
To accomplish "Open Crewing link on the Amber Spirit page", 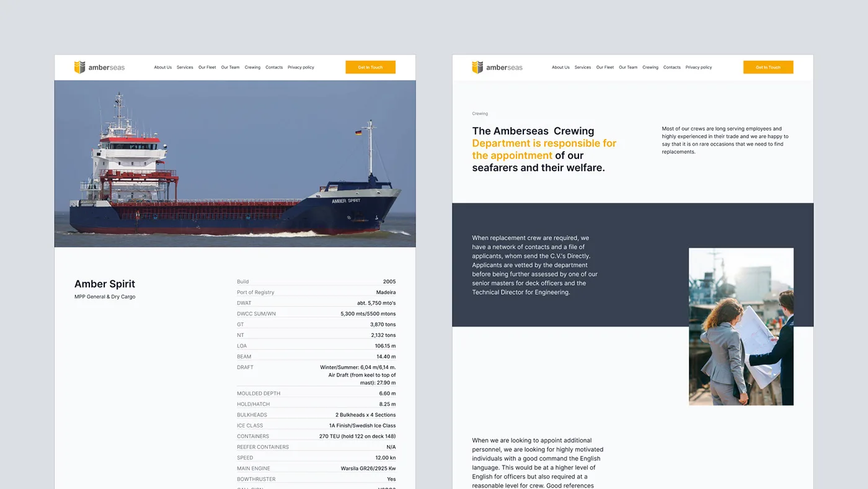I will coord(252,67).
